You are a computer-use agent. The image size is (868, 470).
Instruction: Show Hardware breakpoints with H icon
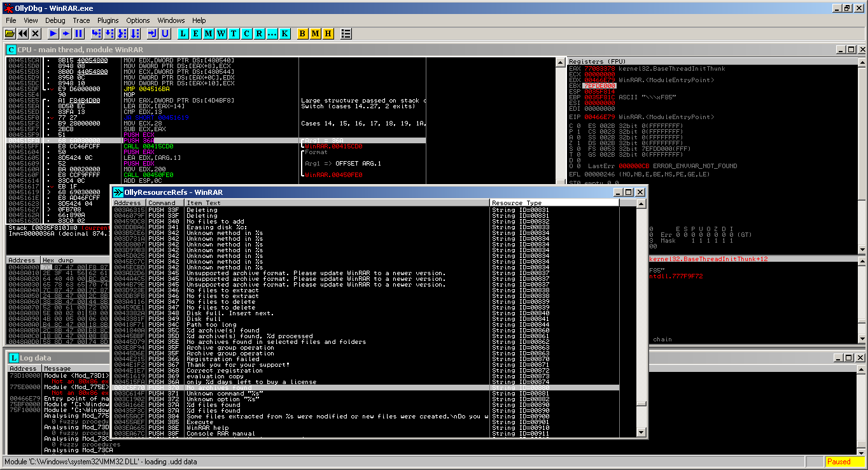[328, 33]
